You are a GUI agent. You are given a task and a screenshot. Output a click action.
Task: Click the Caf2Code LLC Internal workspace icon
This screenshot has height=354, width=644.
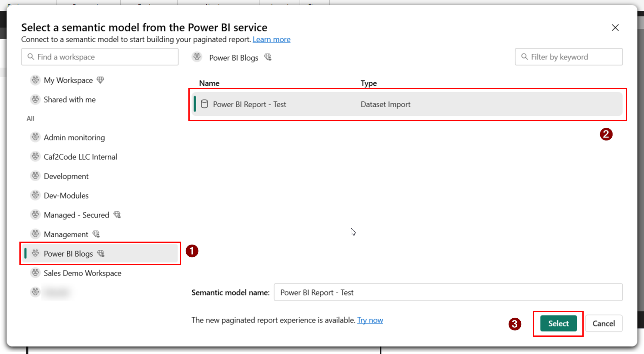(x=35, y=157)
